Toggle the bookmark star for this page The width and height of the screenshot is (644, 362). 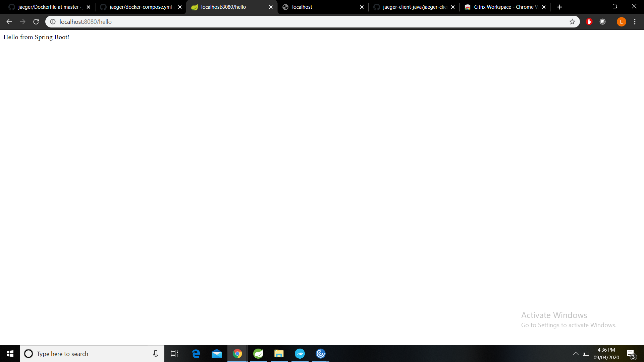click(573, 21)
